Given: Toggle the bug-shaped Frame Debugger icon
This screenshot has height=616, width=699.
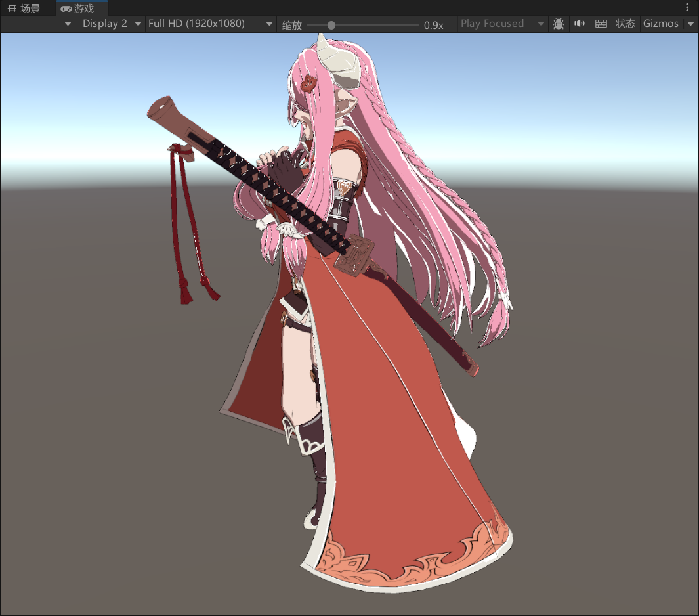Looking at the screenshot, I should pyautogui.click(x=559, y=24).
